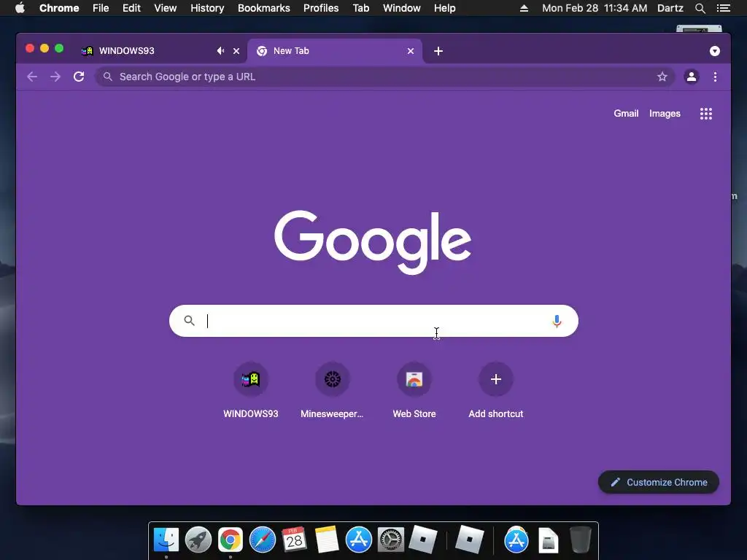Add a new shortcut tile
Screen dimensions: 747x560
pos(495,390)
